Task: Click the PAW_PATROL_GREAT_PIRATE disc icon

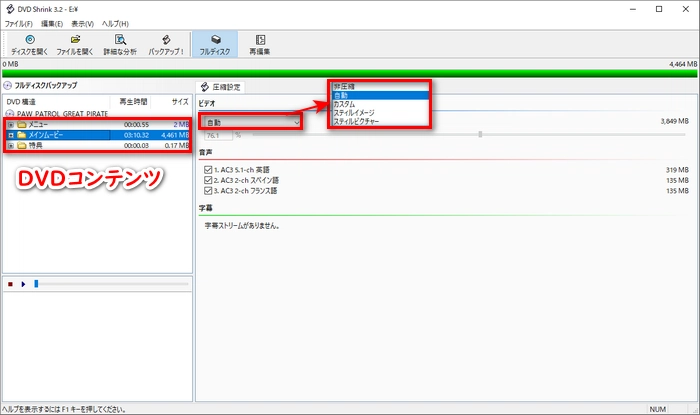Action: pyautogui.click(x=10, y=114)
